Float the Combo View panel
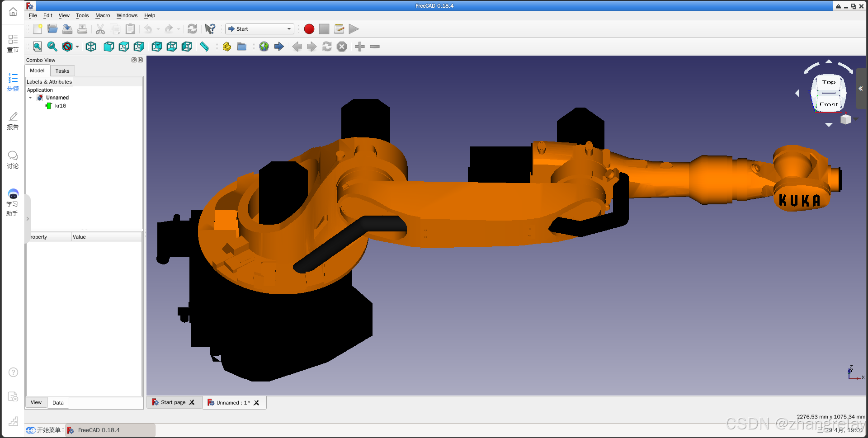This screenshot has width=868, height=438. [134, 60]
